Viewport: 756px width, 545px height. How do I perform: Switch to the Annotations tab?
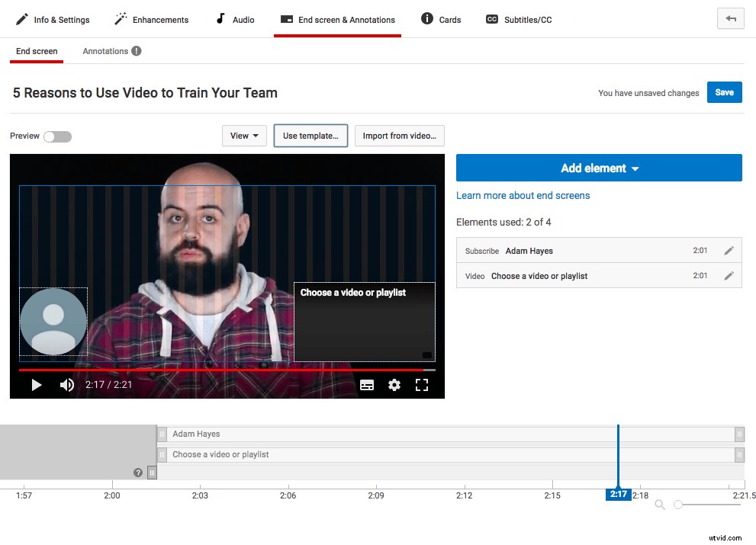[105, 51]
